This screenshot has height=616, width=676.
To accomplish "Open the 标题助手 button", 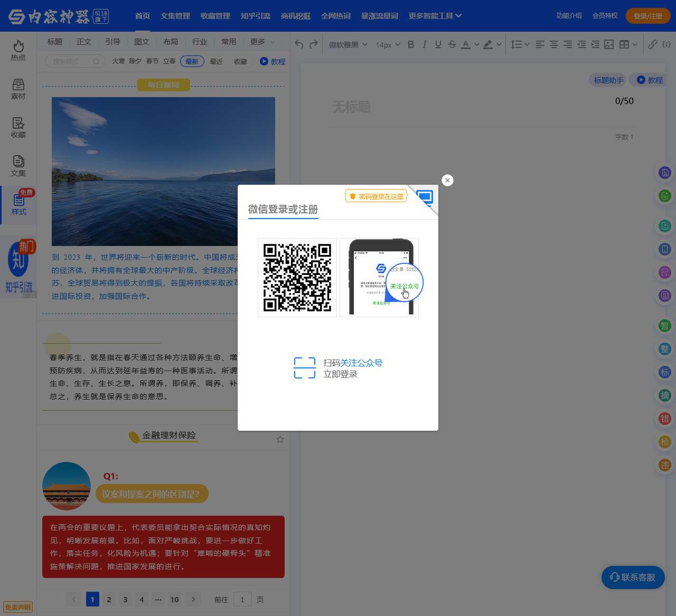I will click(608, 80).
